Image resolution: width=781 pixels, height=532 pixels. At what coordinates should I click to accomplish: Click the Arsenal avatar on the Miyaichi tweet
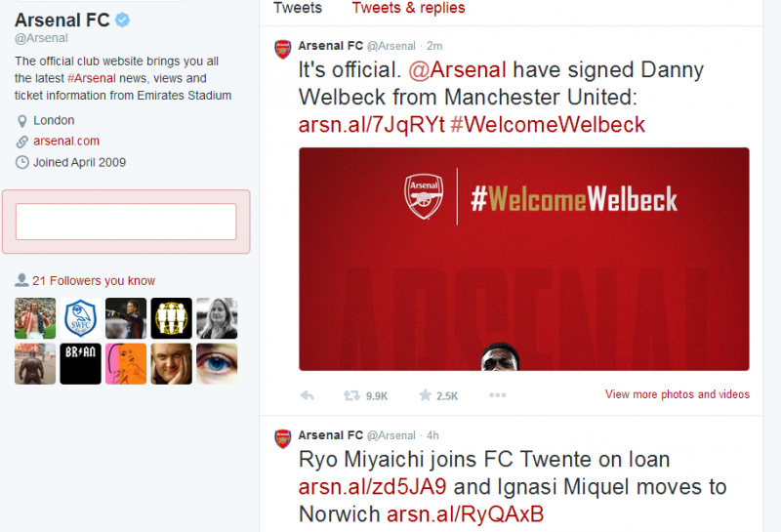(x=282, y=439)
